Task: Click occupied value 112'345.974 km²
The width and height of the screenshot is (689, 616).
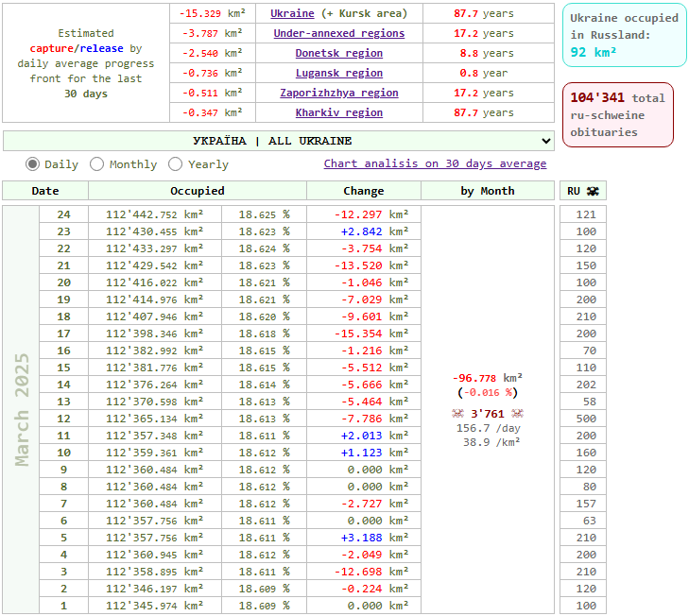Action: [155, 606]
